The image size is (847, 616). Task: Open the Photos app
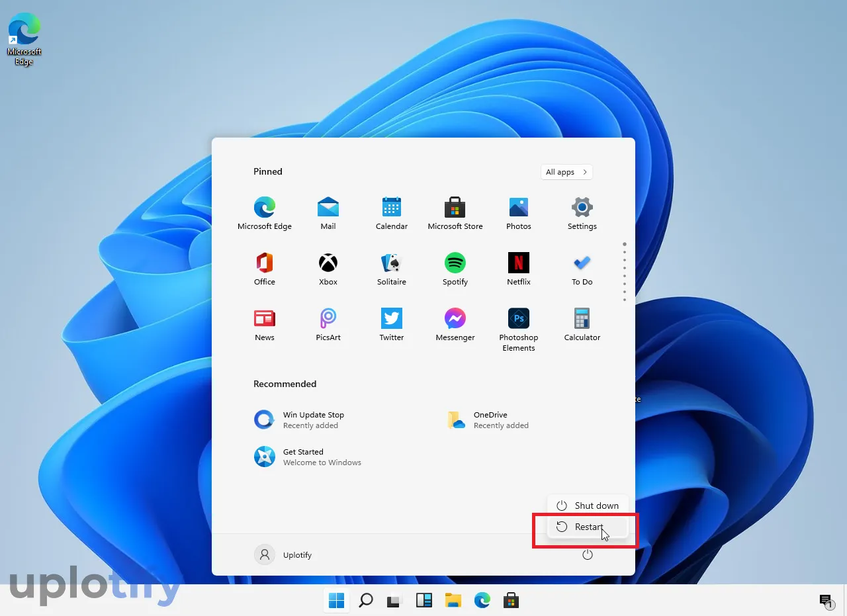pos(519,214)
